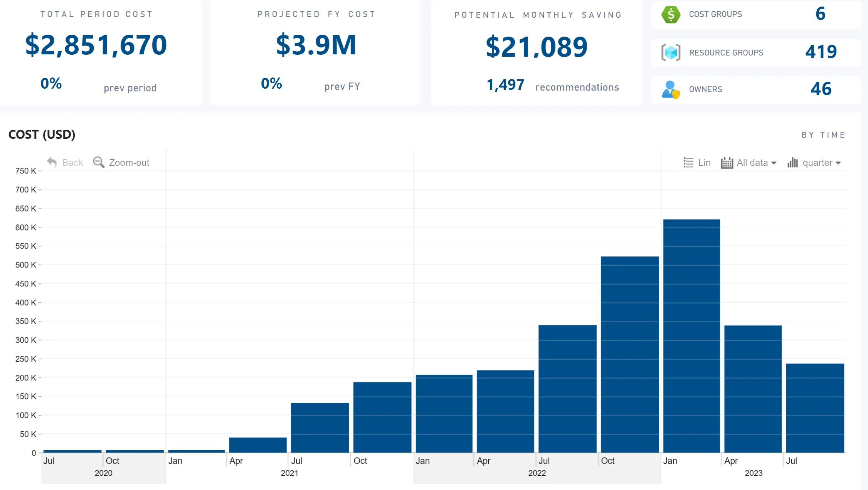The image size is (868, 490).
Task: Select the Jul 2022 quarter bar
Action: [567, 389]
